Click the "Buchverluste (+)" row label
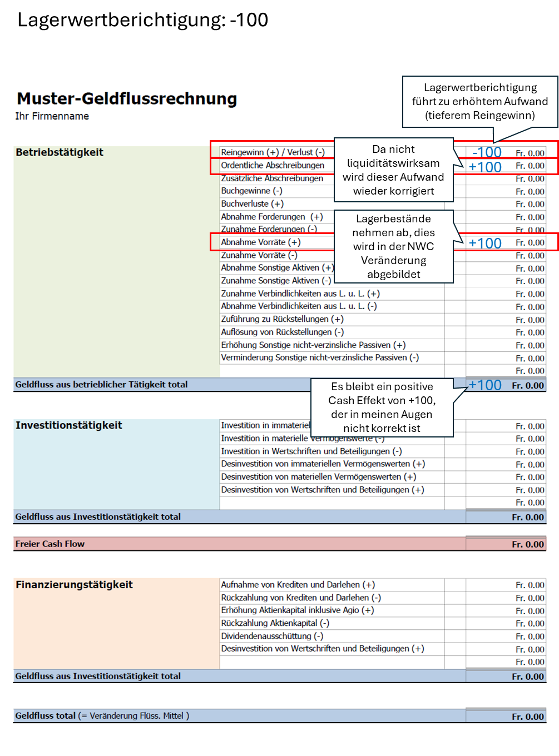Image resolution: width=559 pixels, height=756 pixels. (253, 204)
